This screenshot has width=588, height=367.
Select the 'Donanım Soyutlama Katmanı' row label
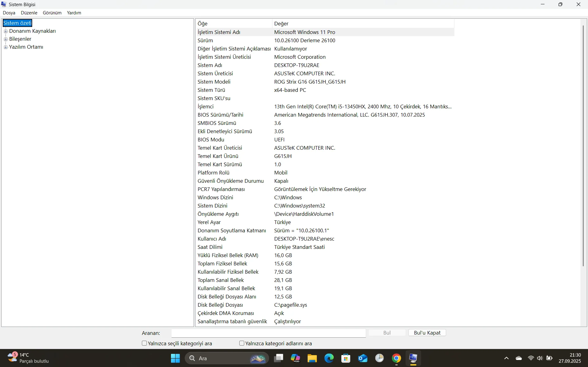tap(232, 230)
